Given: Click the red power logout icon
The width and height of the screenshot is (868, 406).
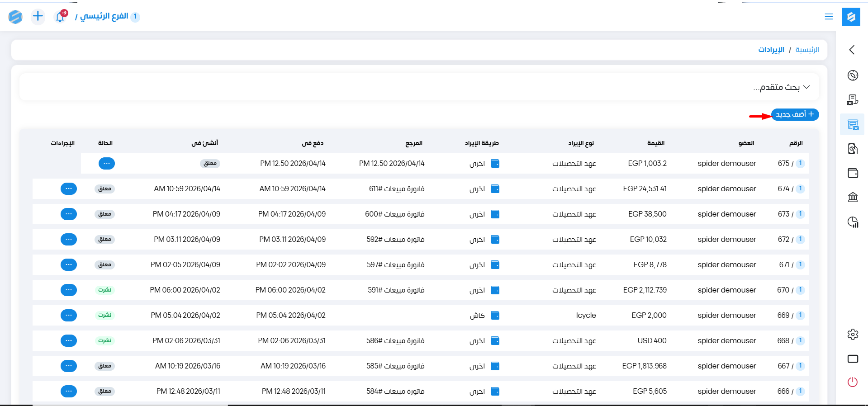Looking at the screenshot, I should (853, 382).
